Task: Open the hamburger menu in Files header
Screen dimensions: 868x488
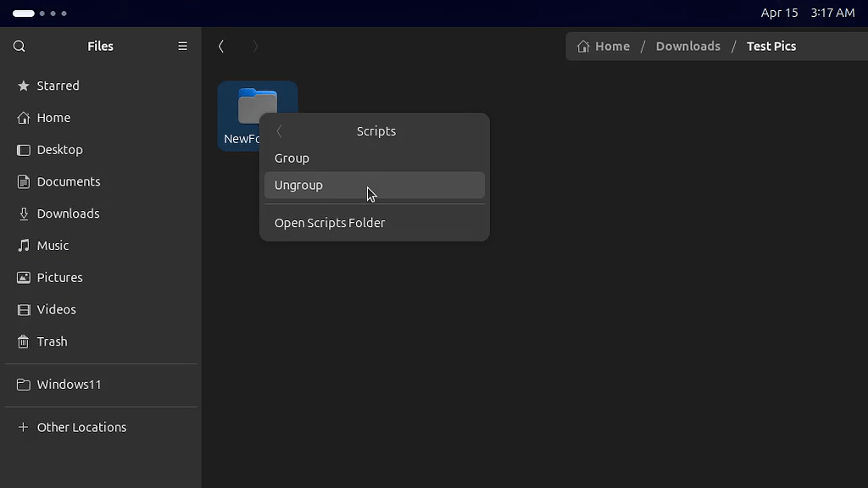Action: [182, 46]
